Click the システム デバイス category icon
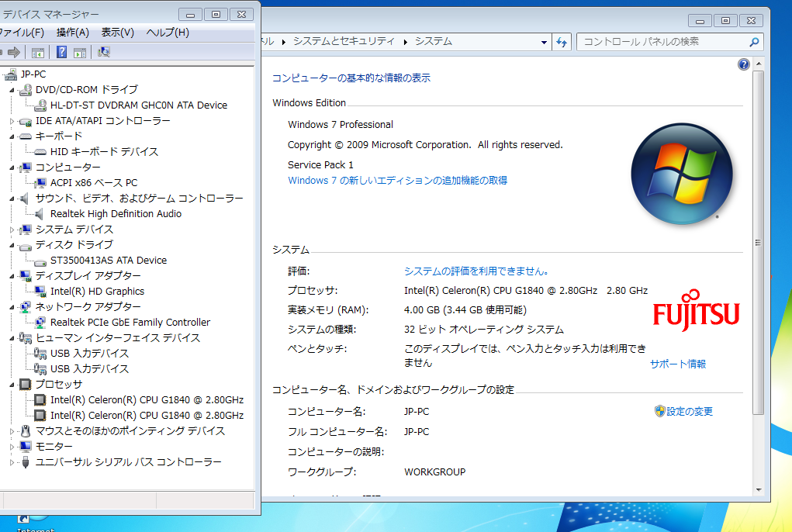 [26, 230]
